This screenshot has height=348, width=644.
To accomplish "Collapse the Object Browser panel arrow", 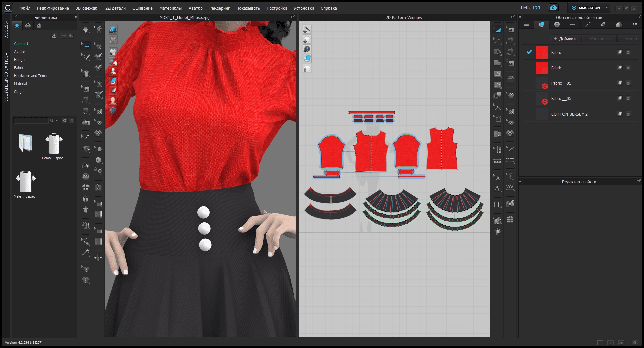I will pyautogui.click(x=520, y=17).
